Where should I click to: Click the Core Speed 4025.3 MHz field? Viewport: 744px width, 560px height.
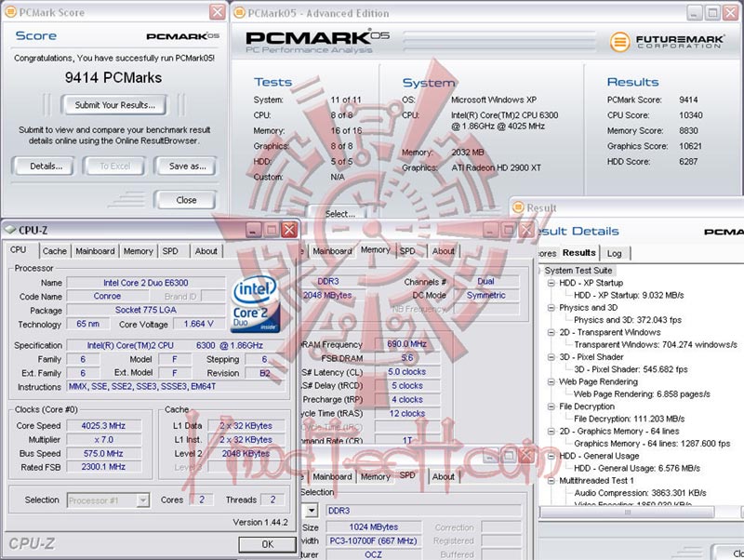click(x=103, y=426)
